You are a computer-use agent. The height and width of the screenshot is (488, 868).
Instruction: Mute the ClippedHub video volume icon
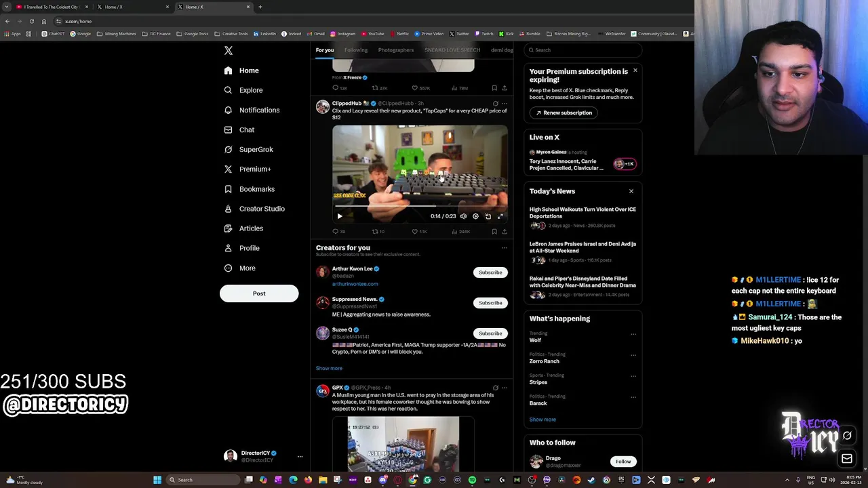(x=463, y=216)
